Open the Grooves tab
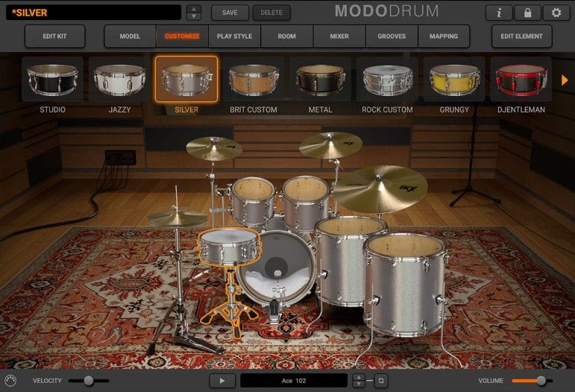 coord(392,36)
